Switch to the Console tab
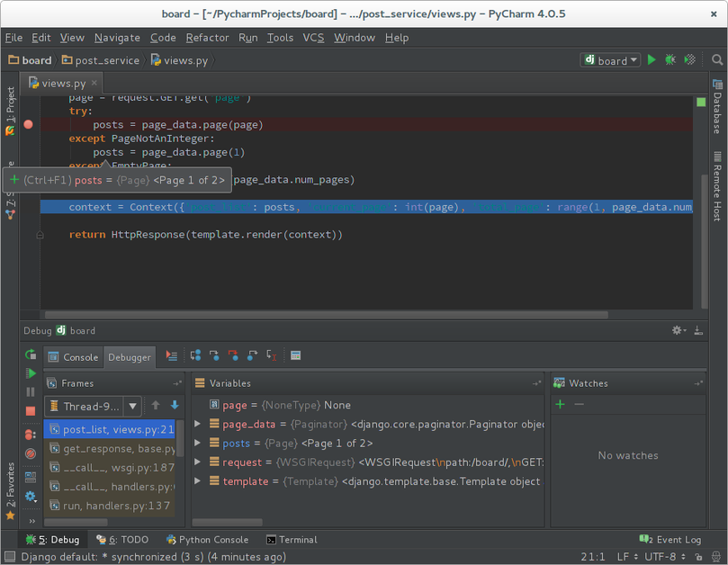 coord(74,357)
